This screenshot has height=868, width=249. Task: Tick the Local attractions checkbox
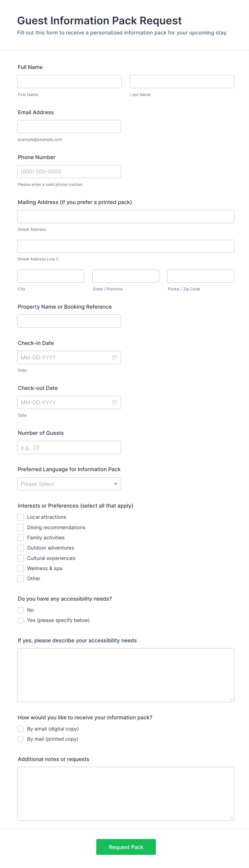[21, 517]
